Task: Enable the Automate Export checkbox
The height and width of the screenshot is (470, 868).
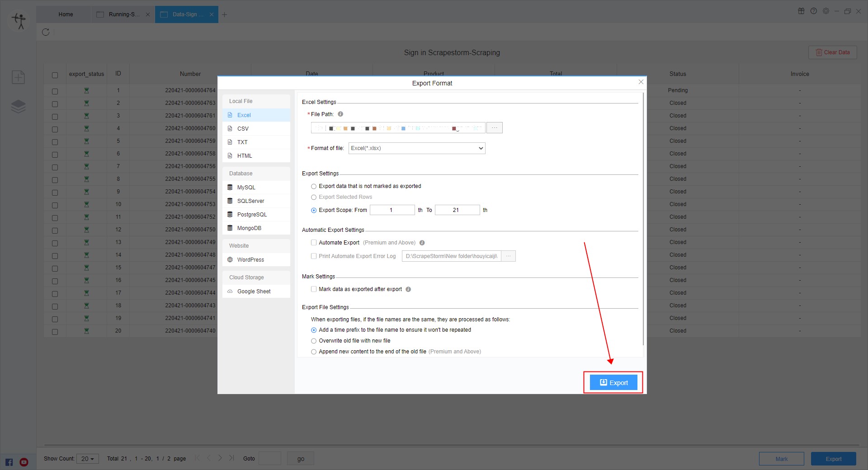Action: click(x=314, y=243)
